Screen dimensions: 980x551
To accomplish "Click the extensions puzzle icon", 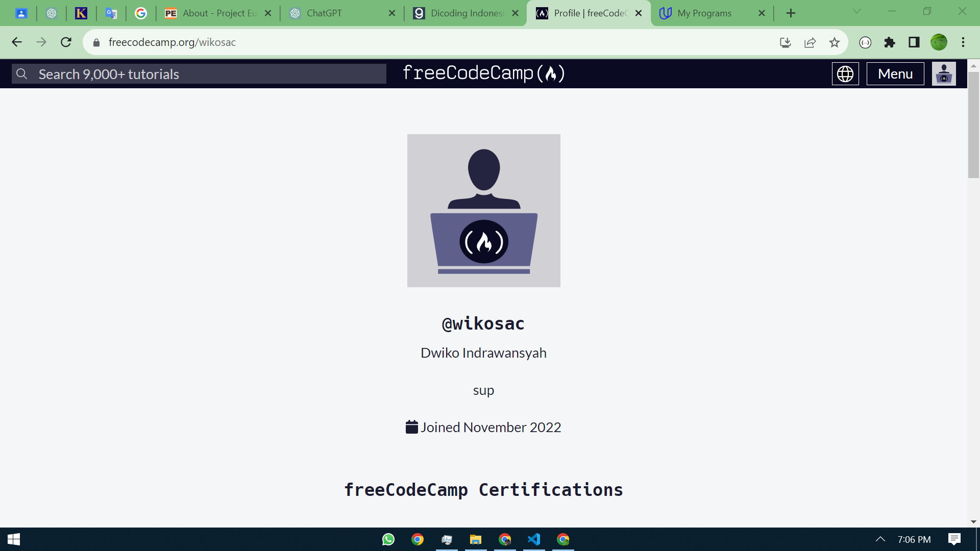I will [890, 42].
